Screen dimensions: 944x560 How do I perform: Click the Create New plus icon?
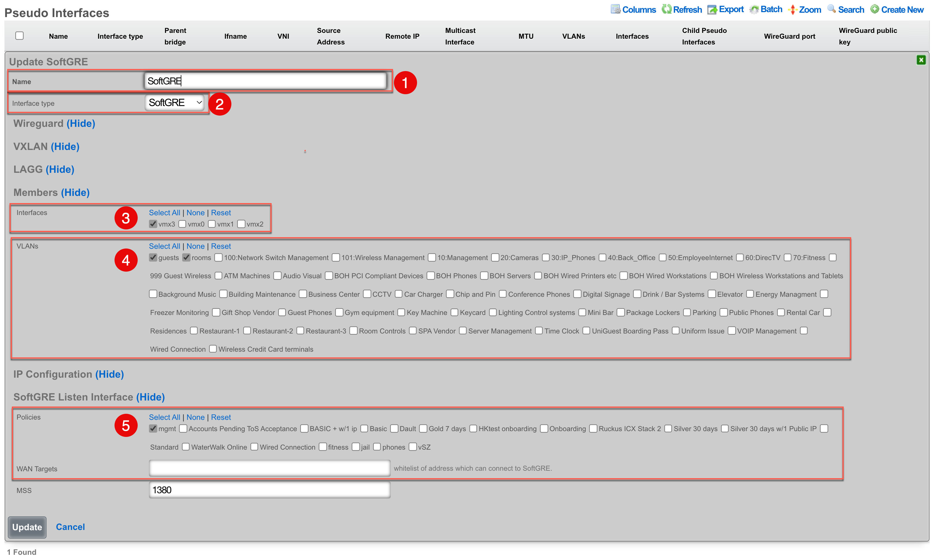coord(875,9)
